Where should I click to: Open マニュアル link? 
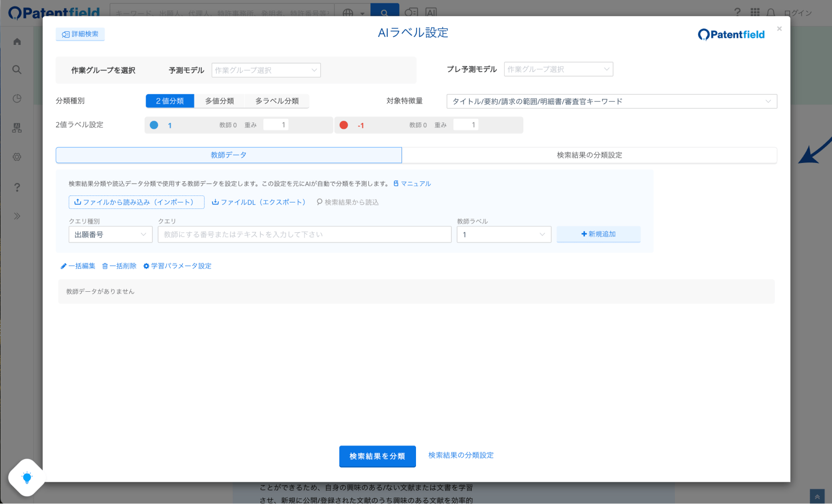click(x=412, y=184)
